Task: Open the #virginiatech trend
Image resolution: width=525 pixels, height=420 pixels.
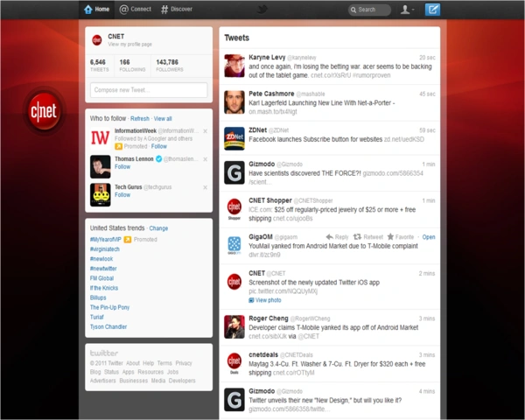Action: click(105, 249)
